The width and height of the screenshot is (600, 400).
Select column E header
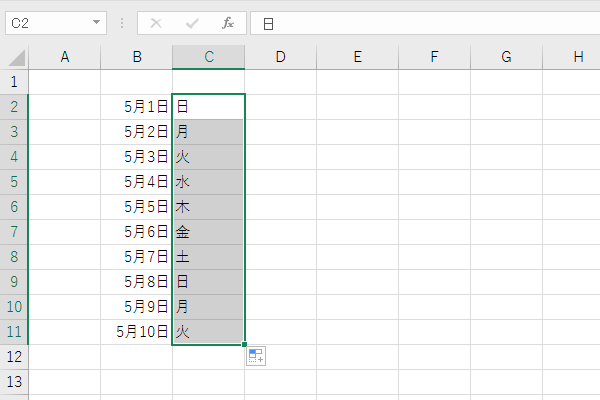click(x=357, y=57)
